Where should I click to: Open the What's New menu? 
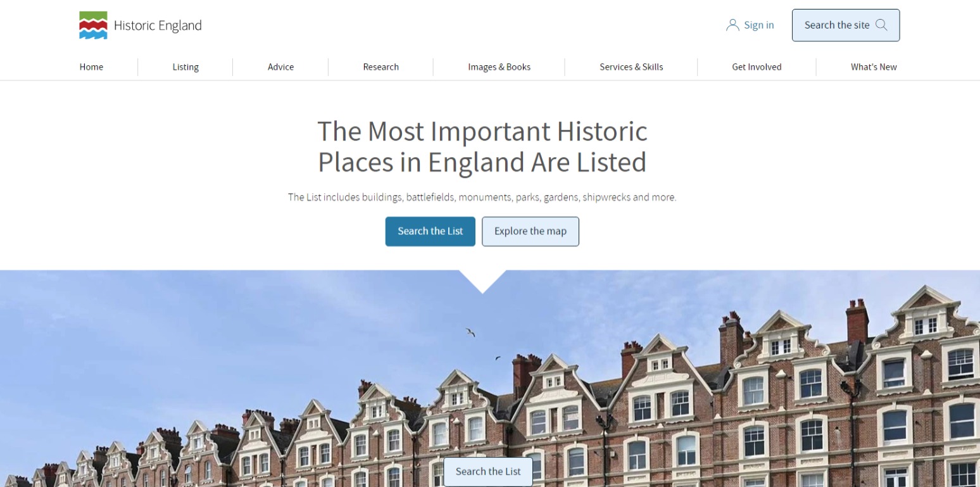[874, 67]
